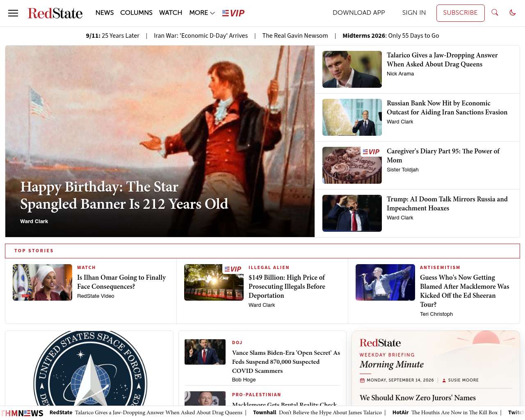Select the COLUMNS menu item
The image size is (525, 420).
136,13
